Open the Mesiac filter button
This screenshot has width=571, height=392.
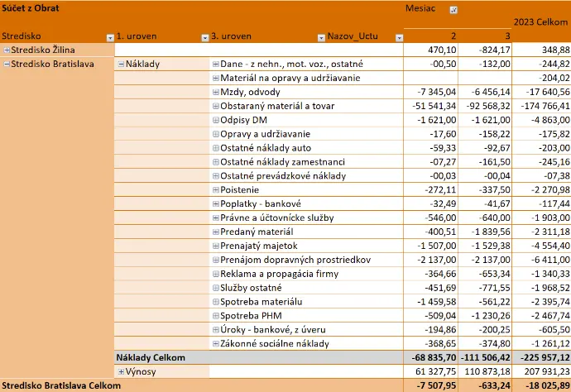coord(453,10)
